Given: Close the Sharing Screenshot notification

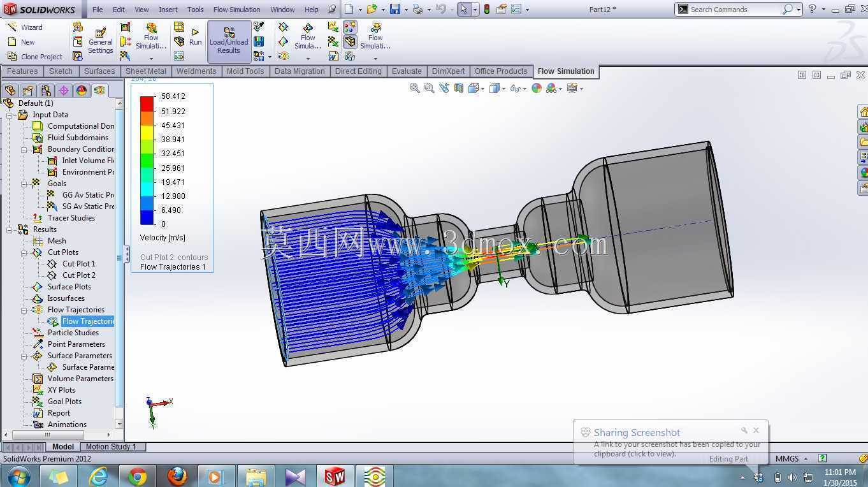Looking at the screenshot, I should [756, 430].
